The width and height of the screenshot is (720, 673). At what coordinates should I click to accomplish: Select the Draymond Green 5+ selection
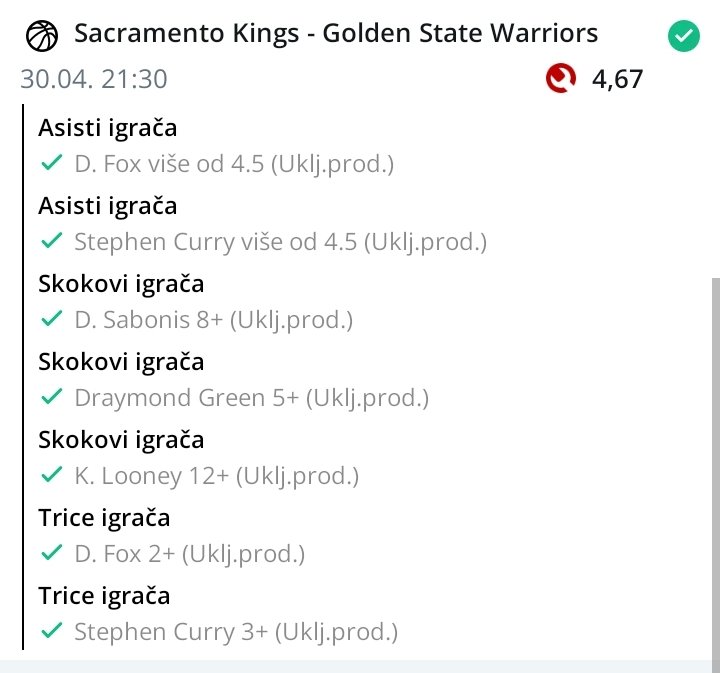251,398
